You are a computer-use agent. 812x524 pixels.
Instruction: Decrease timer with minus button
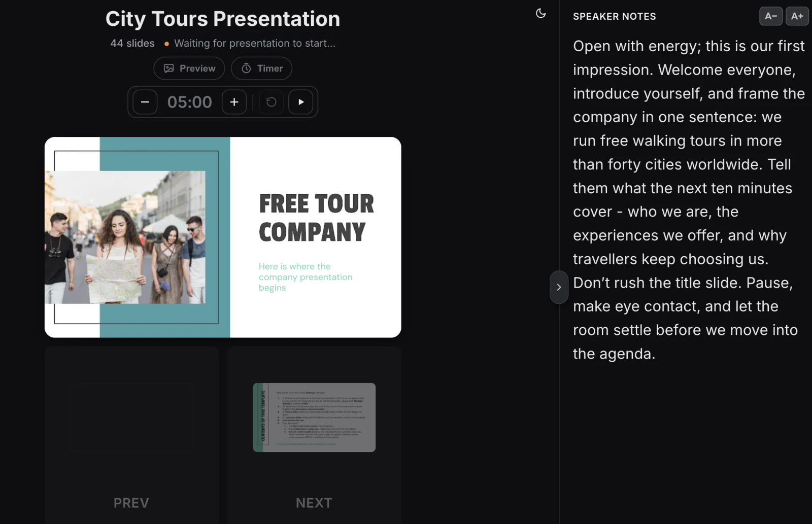[145, 102]
